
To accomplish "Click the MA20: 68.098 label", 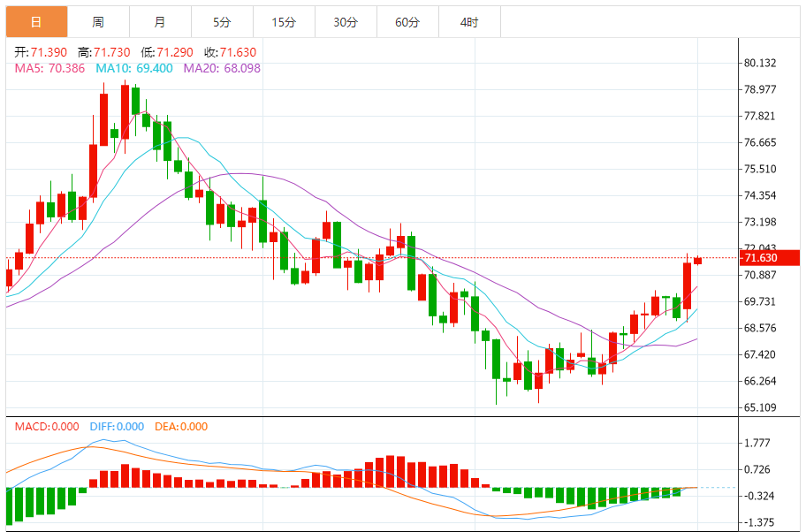I will [x=222, y=68].
